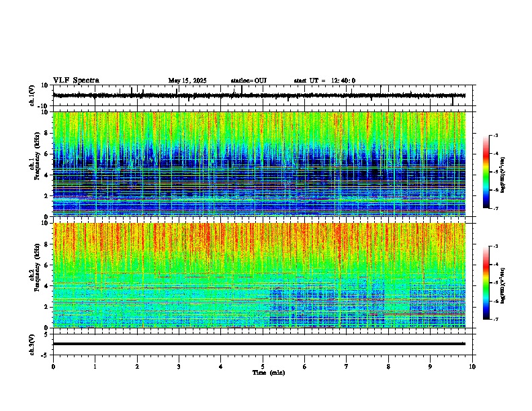Click the "6" tick on ch.2 frequency axis
Image resolution: width=532 pixels, height=411 pixels.
(x=46, y=265)
